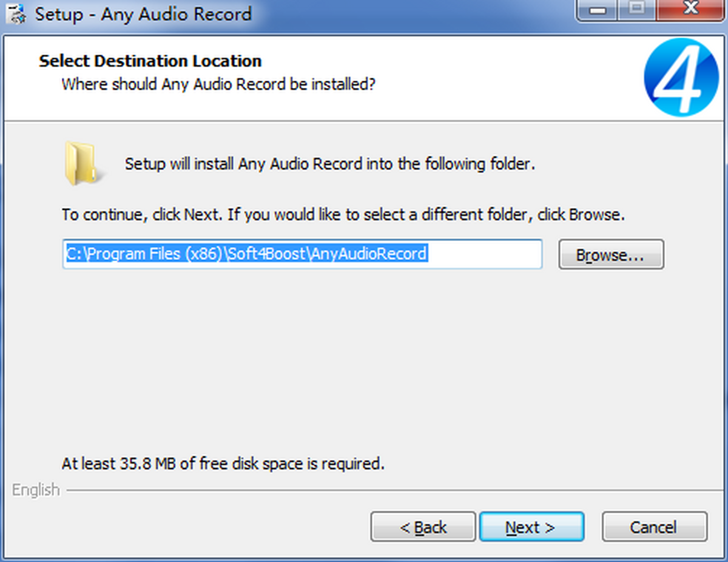Viewport: 728px width, 562px height.
Task: Click the 'Where should Any Audio Record be installed?' text
Action: pyautogui.click(x=218, y=84)
